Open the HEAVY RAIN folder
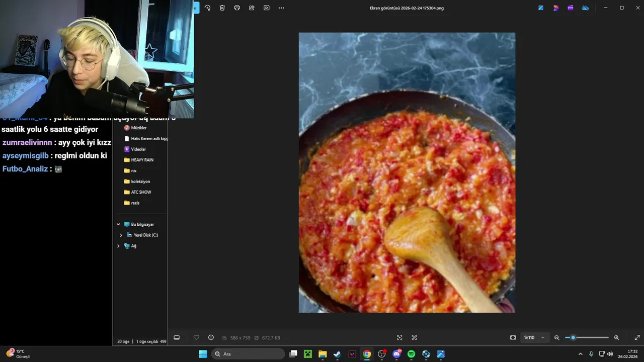Viewport: 644px width, 362px height. [140, 160]
